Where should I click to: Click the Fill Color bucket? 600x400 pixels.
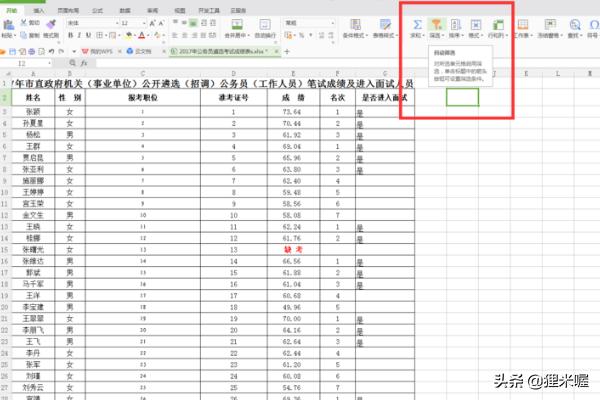(129, 35)
